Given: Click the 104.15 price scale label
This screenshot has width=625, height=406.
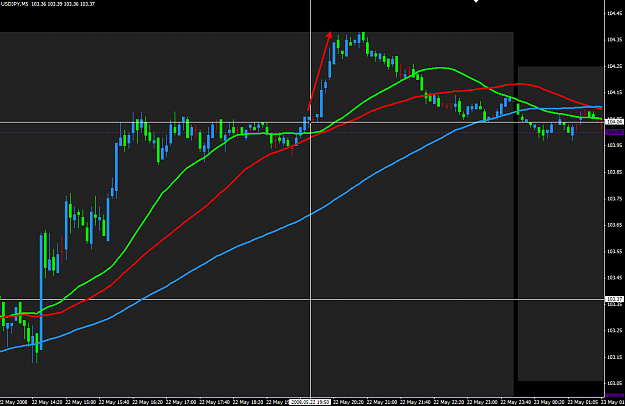Looking at the screenshot, I should 614,92.
